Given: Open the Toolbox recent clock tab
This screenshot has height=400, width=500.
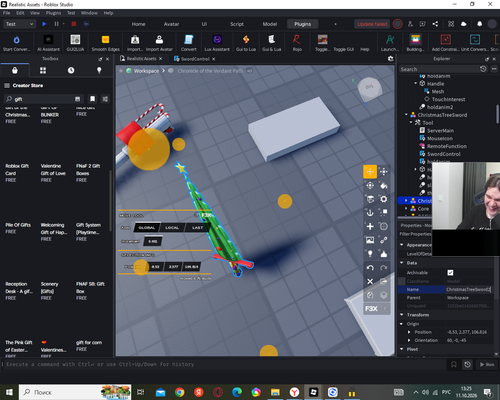Looking at the screenshot, I should pos(71,70).
